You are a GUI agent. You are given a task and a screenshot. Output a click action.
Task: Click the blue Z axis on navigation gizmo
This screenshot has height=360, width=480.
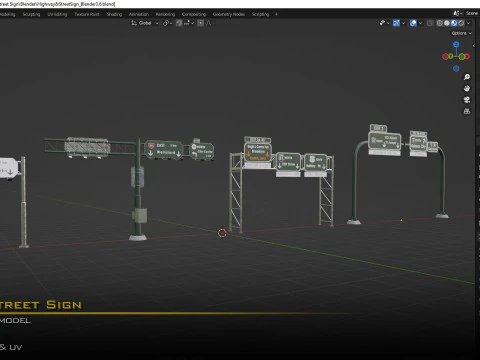pyautogui.click(x=456, y=44)
